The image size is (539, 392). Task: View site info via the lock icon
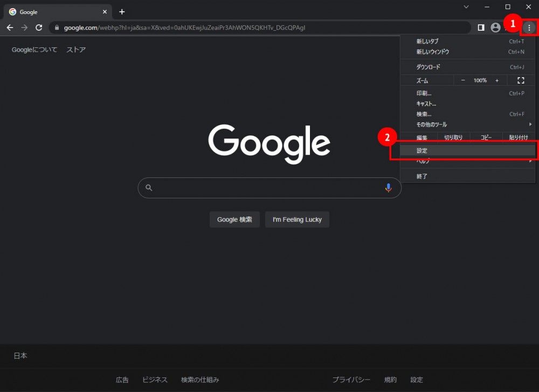(57, 27)
